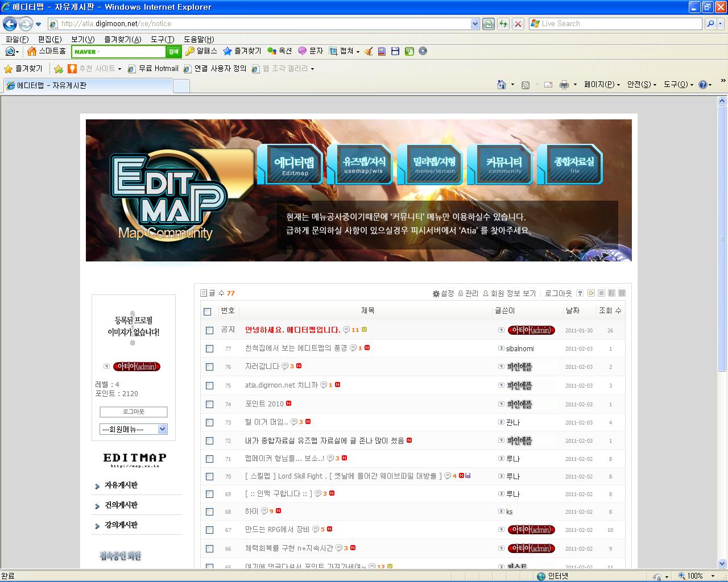Click the Home icon in command bar
The image size is (728, 582).
[501, 85]
